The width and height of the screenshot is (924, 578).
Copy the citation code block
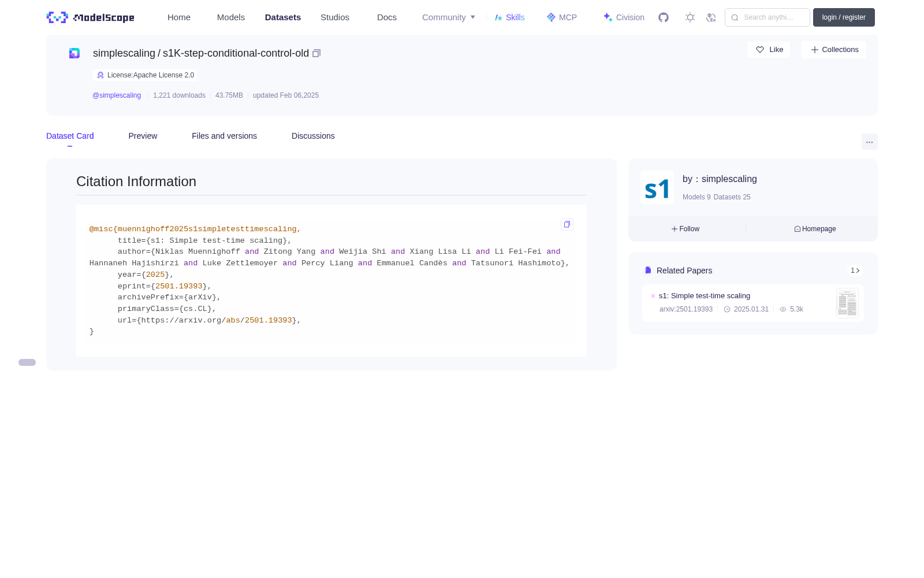[567, 224]
